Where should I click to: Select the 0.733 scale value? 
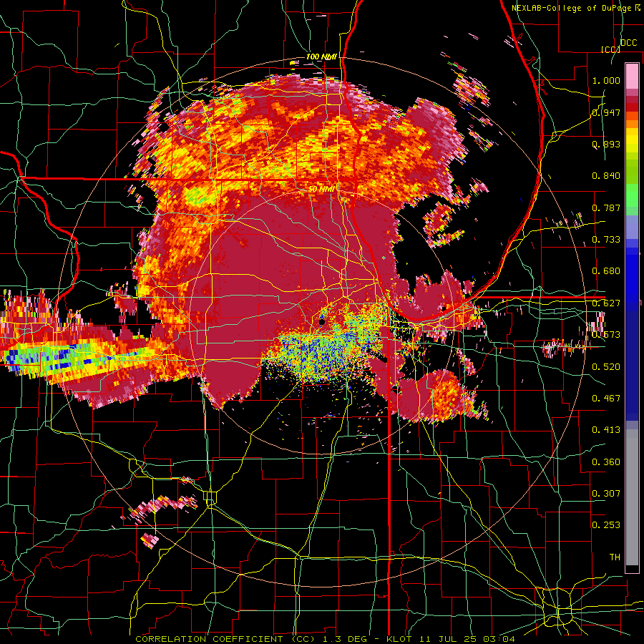coord(606,240)
